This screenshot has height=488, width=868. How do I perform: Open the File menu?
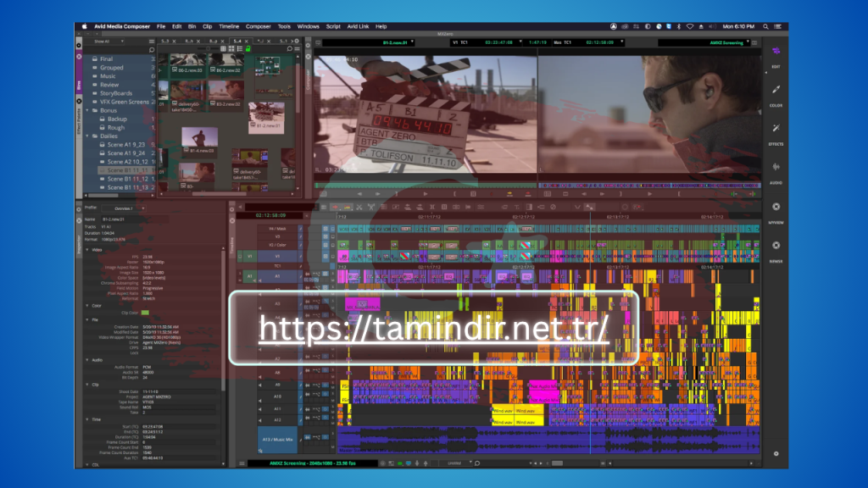(x=161, y=26)
